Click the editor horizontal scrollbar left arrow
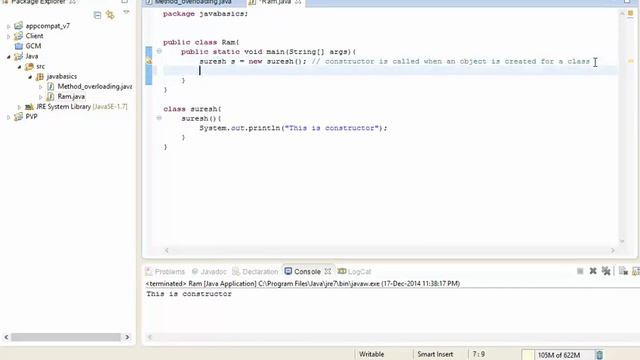This screenshot has width=640, height=360. pyautogui.click(x=167, y=251)
